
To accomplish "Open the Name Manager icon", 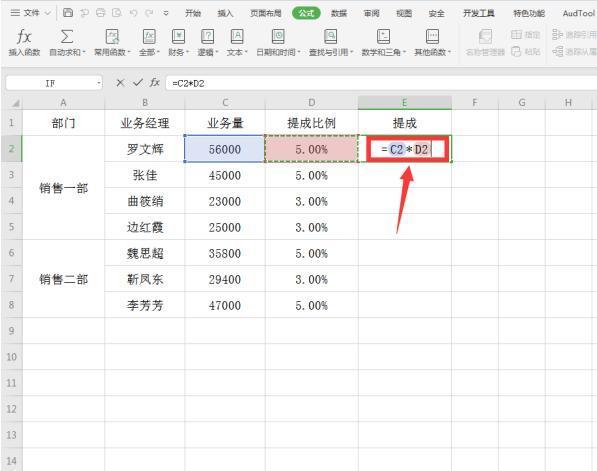I will pos(485,37).
